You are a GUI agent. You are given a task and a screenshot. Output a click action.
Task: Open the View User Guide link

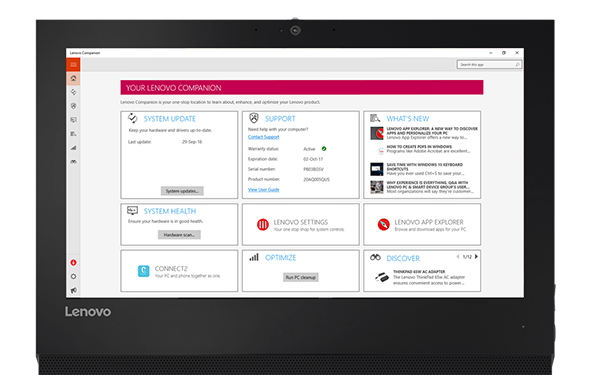[263, 190]
